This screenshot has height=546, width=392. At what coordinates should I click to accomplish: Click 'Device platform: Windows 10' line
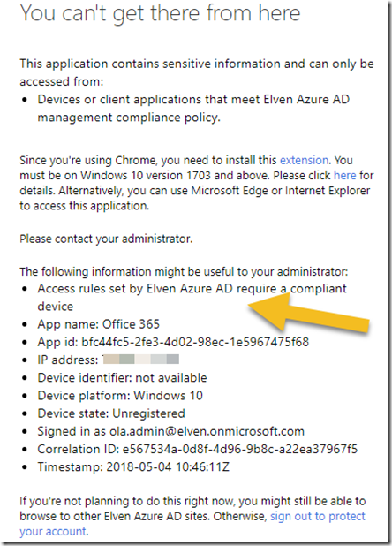click(120, 395)
